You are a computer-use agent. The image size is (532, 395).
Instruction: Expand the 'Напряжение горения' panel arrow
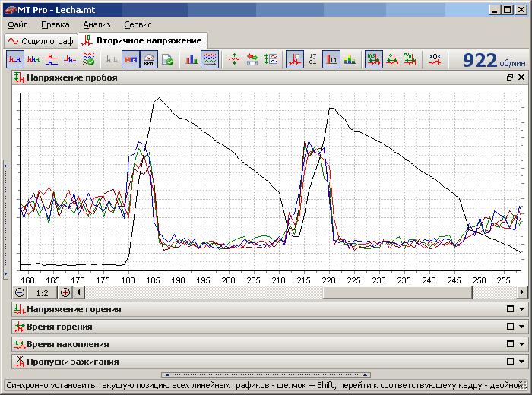point(521,309)
